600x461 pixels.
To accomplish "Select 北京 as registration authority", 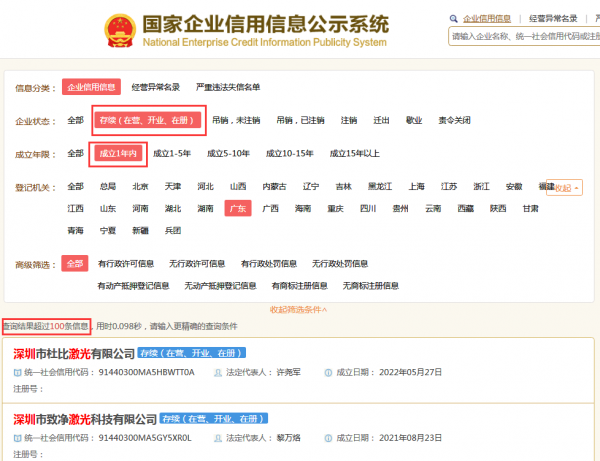I will tap(140, 187).
